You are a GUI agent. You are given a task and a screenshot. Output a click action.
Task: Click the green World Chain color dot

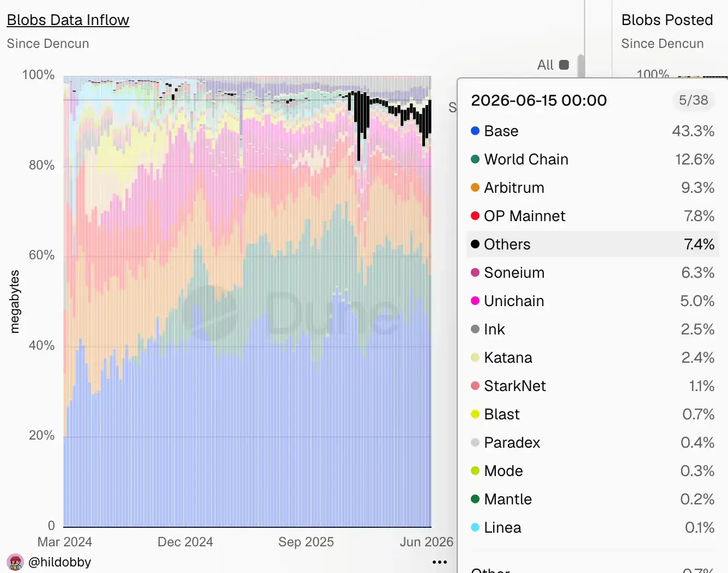475,159
